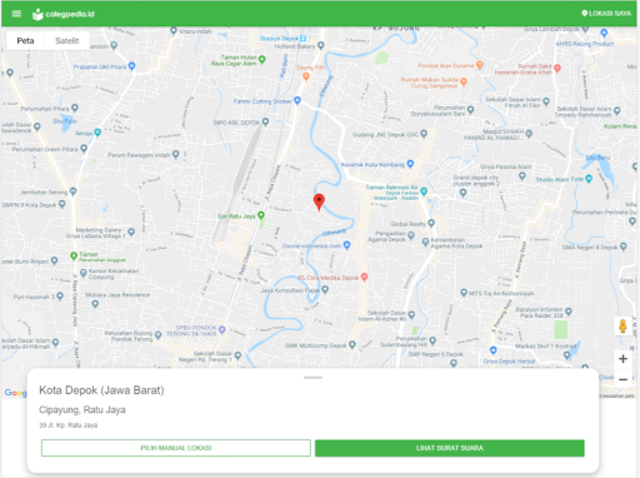Click the Saung Fitri orange pin
The image size is (640, 478).
pos(306,76)
